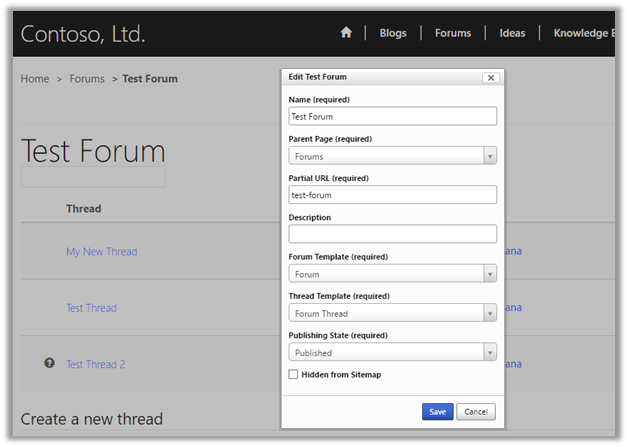
Task: Open the Parent Page dropdown
Action: [392, 156]
